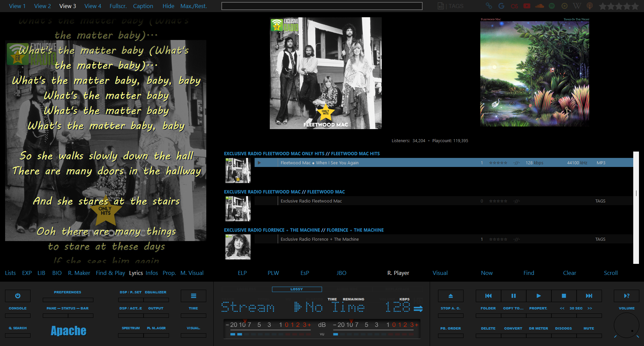Click the Florence + The Machine thumbnail
The image size is (644, 346).
pos(238,247)
